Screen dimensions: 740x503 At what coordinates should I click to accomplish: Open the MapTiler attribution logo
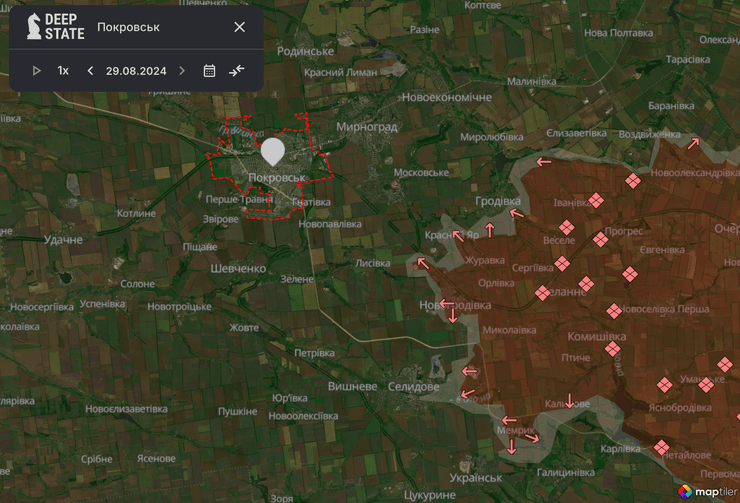[705, 491]
